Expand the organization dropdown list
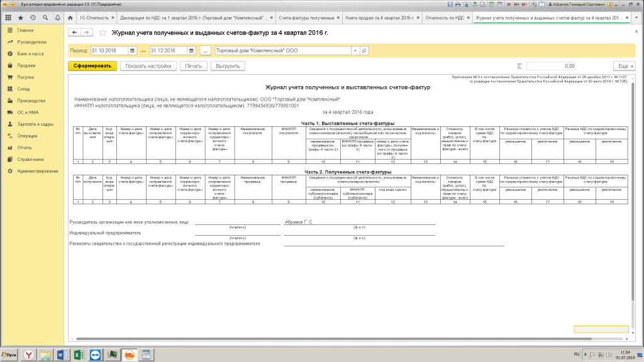 (355, 50)
